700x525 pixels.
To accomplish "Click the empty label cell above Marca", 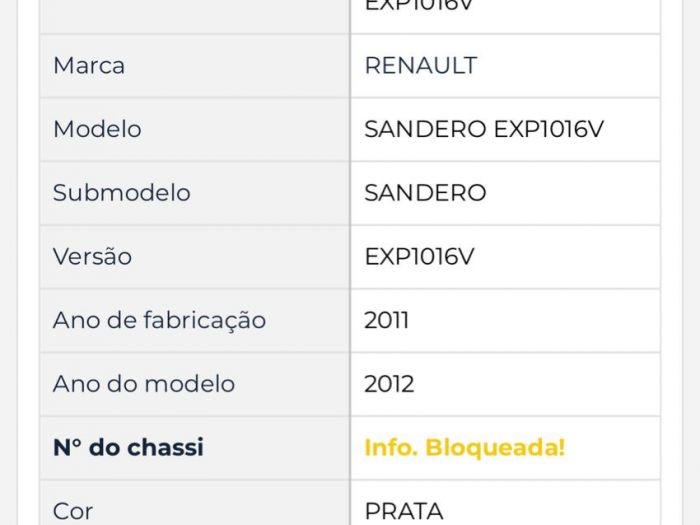I will pos(195,15).
